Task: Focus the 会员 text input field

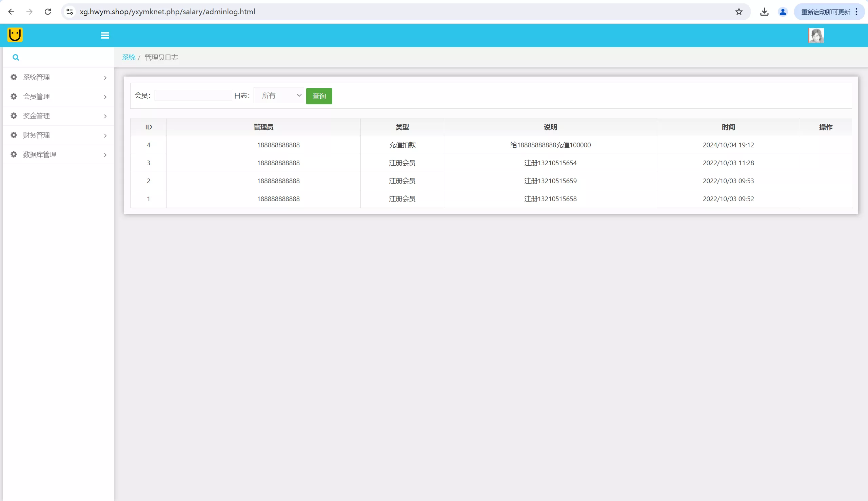Action: [x=193, y=95]
